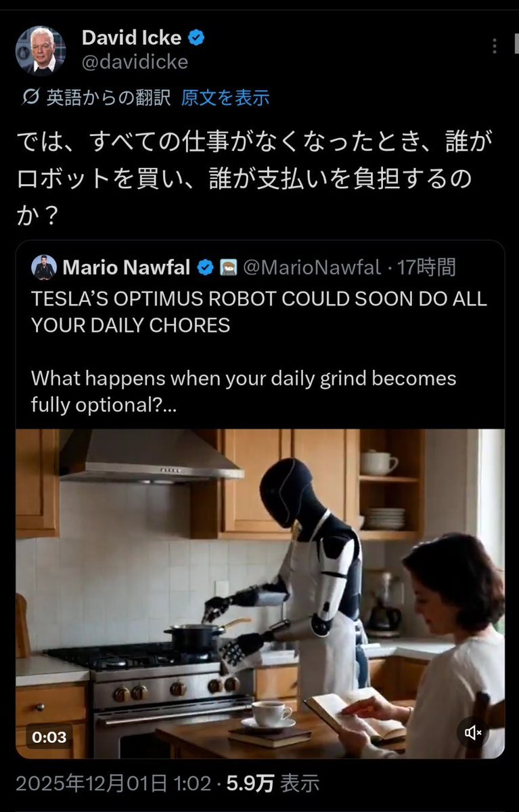Screen dimensions: 519x812
Task: Open the @davidicke handle
Action: click(x=135, y=62)
